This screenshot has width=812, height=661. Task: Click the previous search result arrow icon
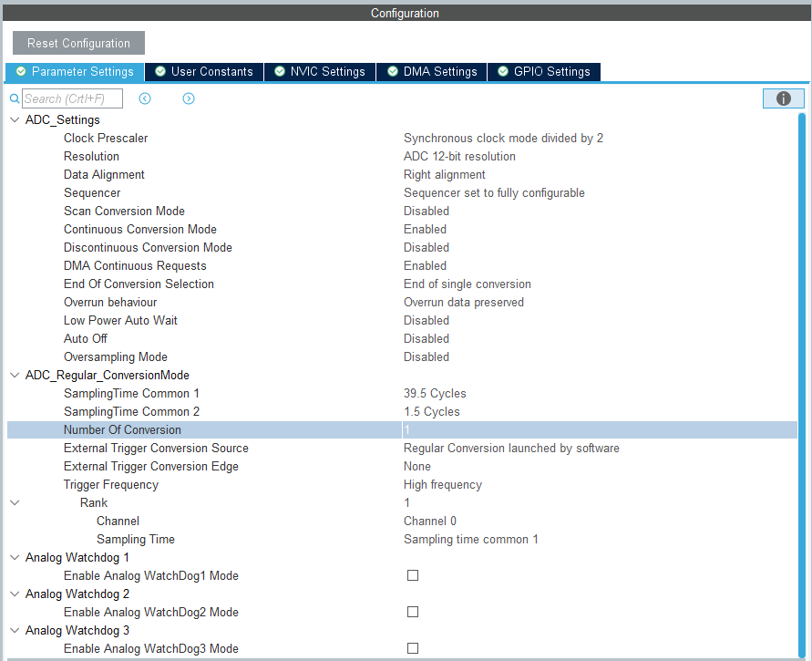click(145, 98)
